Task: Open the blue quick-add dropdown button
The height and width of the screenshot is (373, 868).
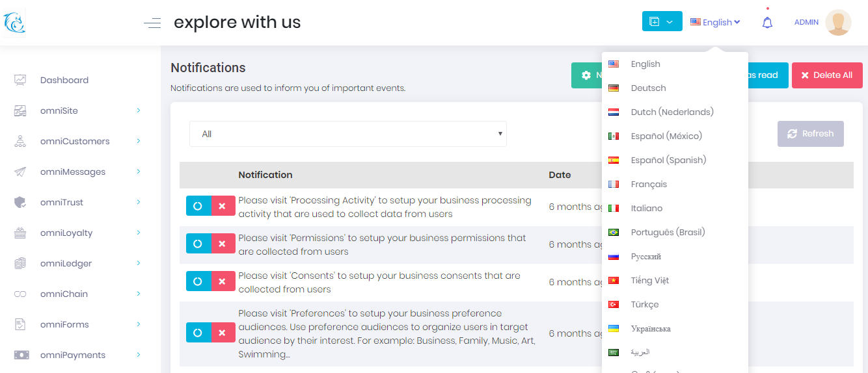Action: click(662, 21)
